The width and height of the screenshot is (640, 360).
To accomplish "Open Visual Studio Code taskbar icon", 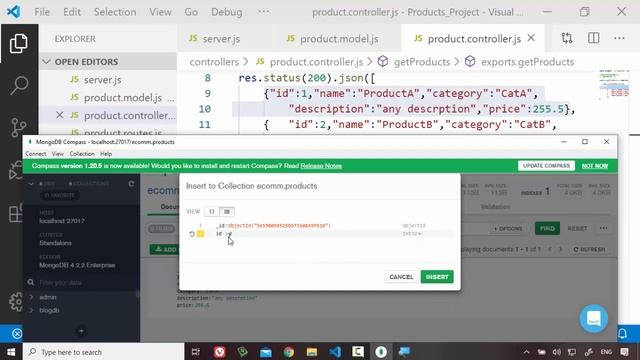I will point(335,352).
